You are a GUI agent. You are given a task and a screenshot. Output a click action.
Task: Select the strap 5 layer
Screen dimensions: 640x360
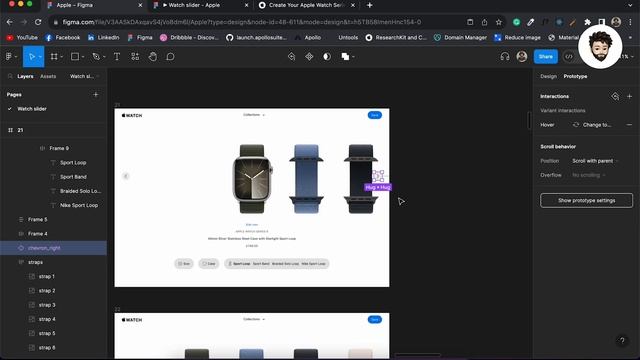(47, 333)
